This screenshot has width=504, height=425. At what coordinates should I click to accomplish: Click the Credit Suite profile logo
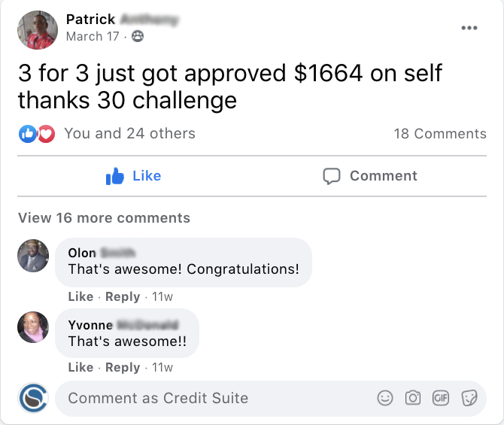[x=33, y=398]
